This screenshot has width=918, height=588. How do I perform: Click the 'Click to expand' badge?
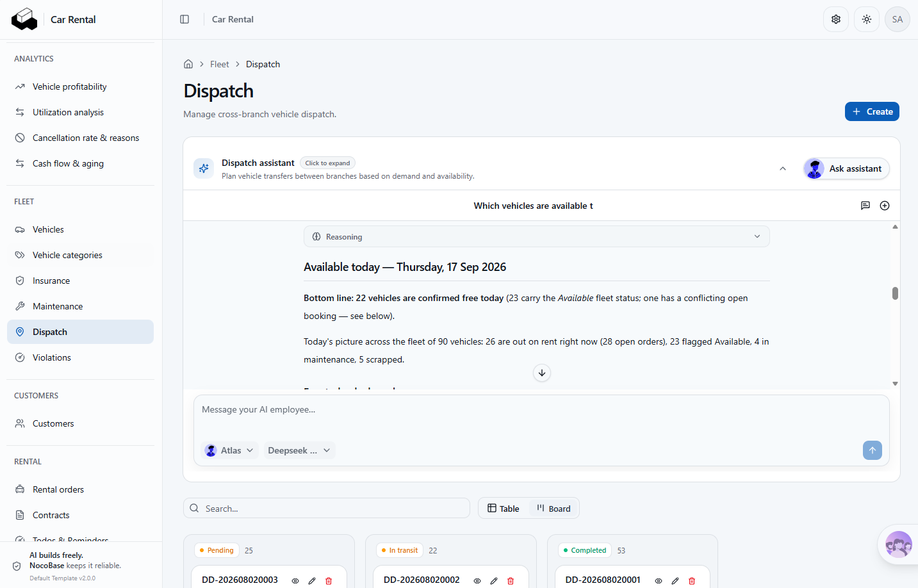pyautogui.click(x=327, y=163)
